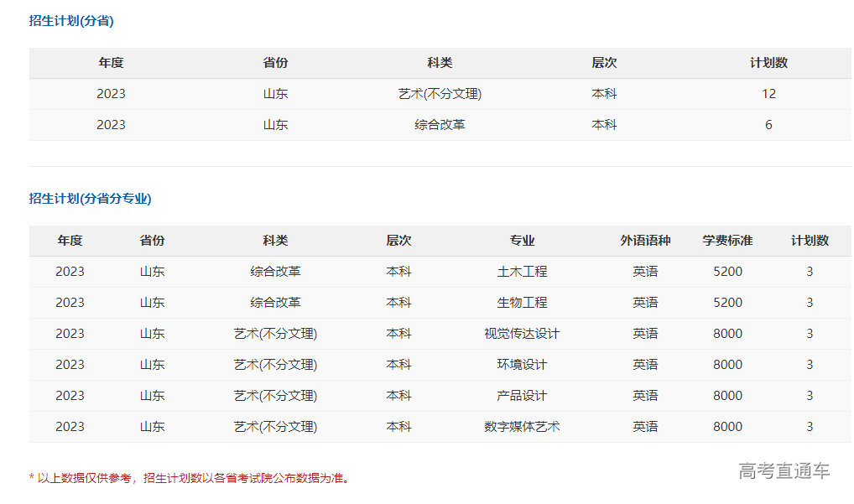Click the 学费标准 column header
Screen dimensions: 854x504
point(726,241)
